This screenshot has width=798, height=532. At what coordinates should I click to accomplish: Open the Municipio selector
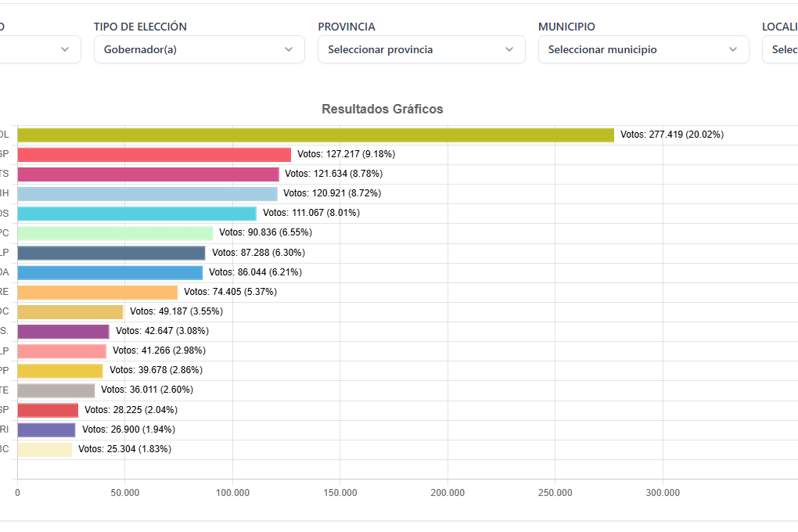coord(643,49)
